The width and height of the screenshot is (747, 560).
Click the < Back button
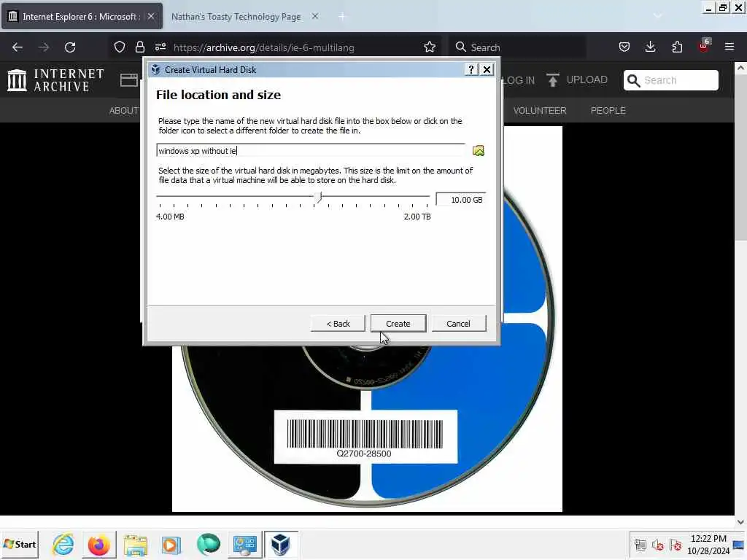pyautogui.click(x=338, y=323)
